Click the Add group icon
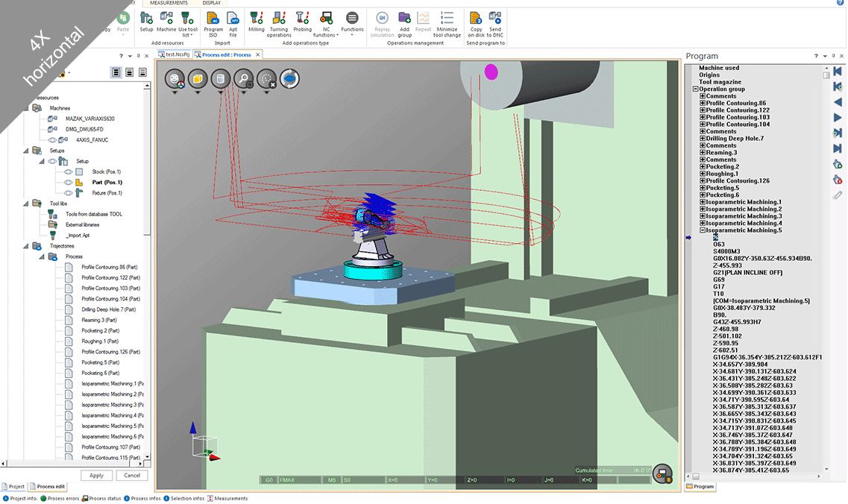Image resolution: width=848 pixels, height=504 pixels. 404,22
